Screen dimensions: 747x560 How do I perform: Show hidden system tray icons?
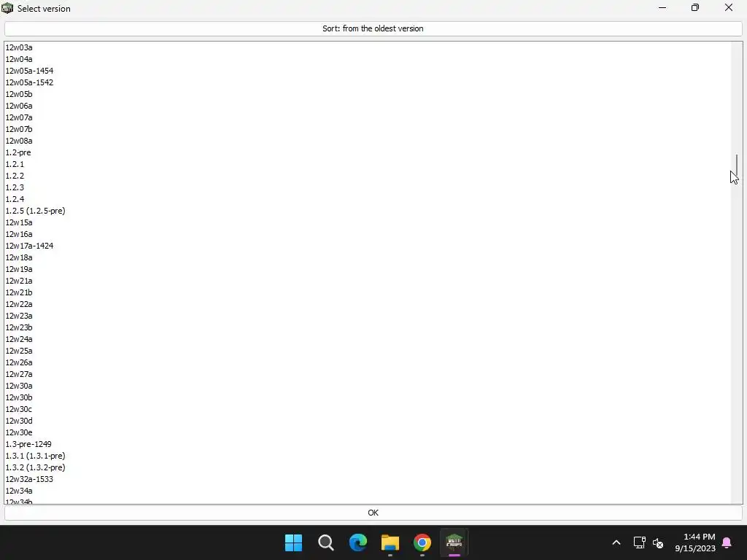616,542
